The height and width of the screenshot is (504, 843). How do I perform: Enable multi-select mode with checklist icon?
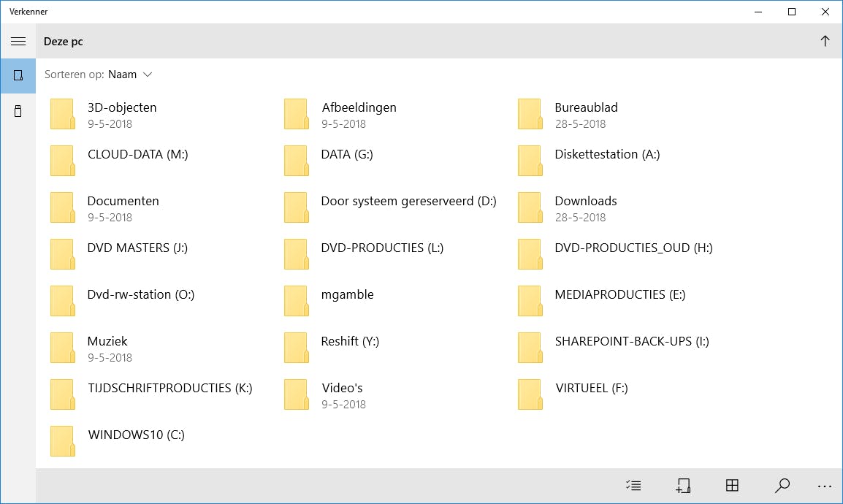pos(633,486)
